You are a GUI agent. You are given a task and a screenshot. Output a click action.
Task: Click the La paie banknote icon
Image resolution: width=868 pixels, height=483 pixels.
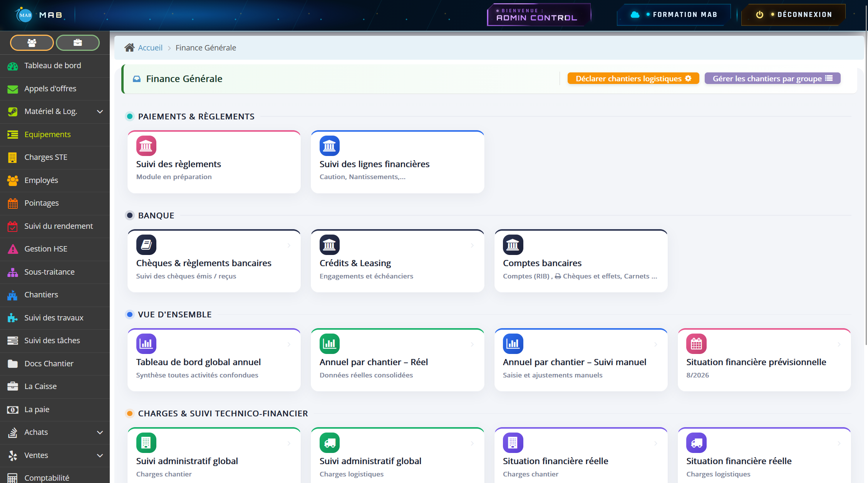coord(13,410)
